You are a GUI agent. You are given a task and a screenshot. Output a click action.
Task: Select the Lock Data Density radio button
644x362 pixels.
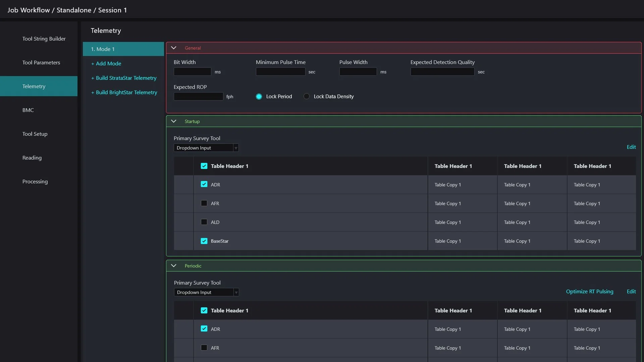point(307,97)
